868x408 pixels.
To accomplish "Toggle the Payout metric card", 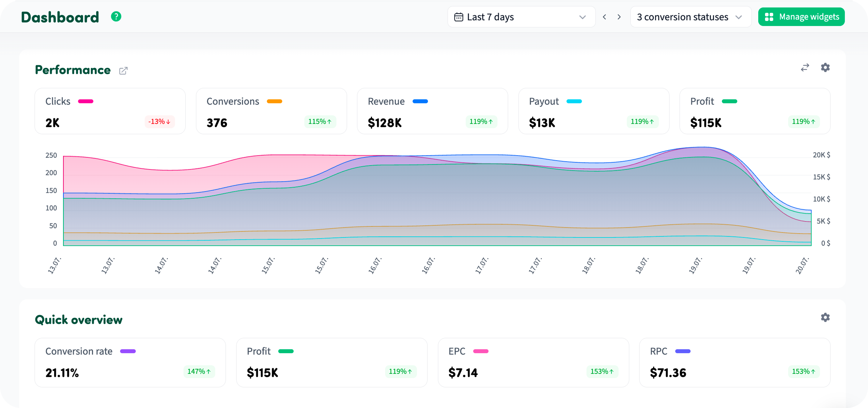I will pos(594,111).
